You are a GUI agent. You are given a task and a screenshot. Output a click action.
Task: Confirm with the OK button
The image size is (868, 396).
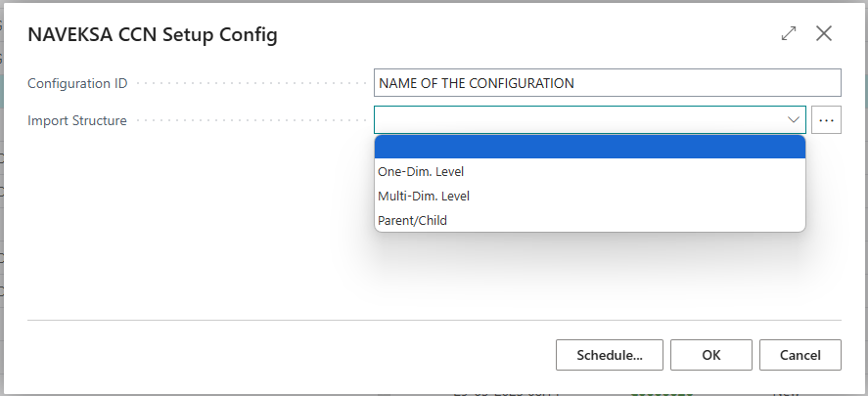711,355
